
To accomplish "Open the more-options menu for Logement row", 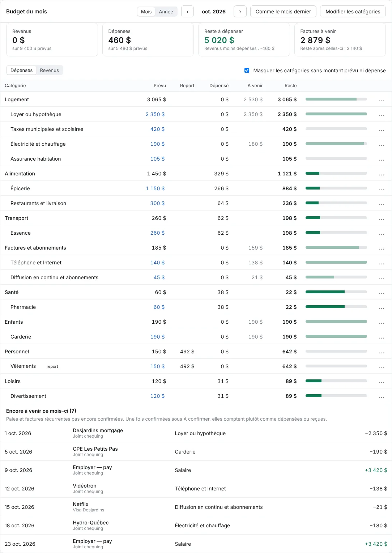I will 382,100.
